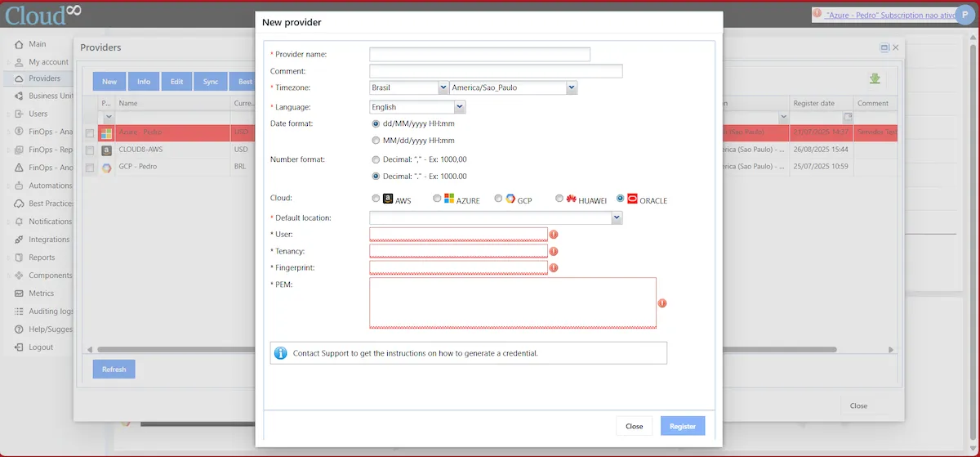This screenshot has width=980, height=457.
Task: Click New button in Providers toolbar
Action: 109,82
